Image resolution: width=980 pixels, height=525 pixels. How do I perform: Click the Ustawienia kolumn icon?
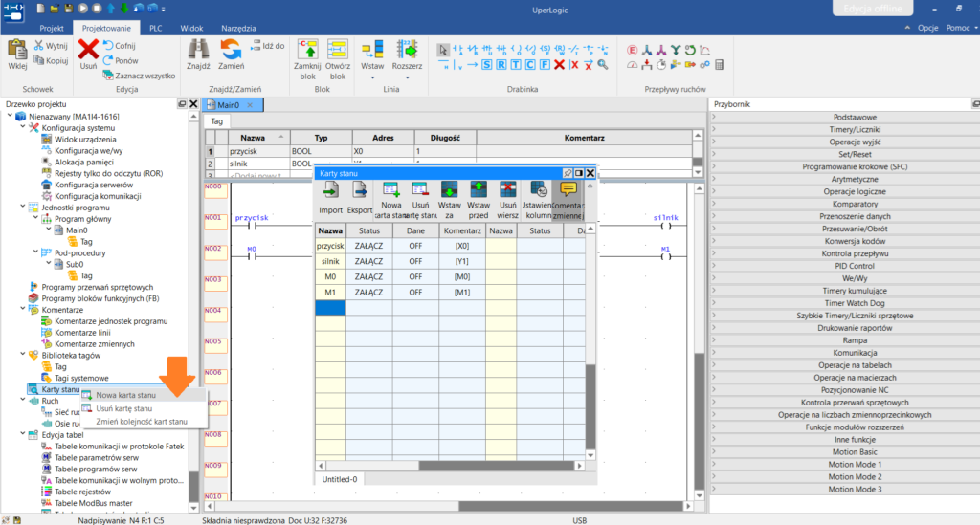(538, 189)
